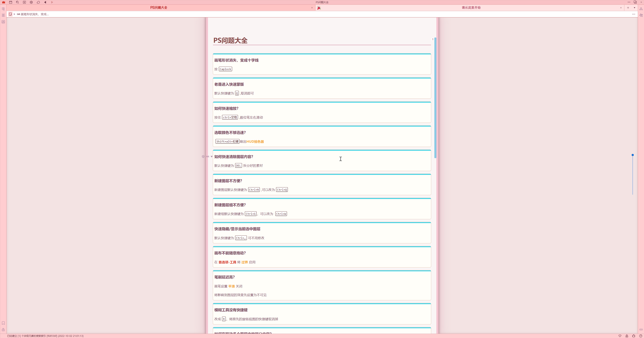Open global search from the top toolbar
Screen dimensions: 644x338
click(x=17, y=2)
